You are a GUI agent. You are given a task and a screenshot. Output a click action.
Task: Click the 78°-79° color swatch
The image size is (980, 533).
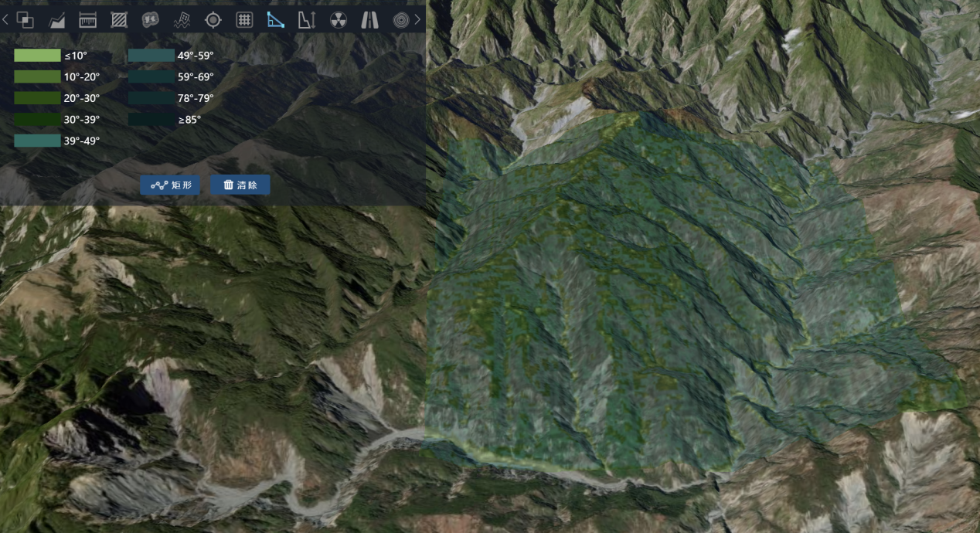151,98
